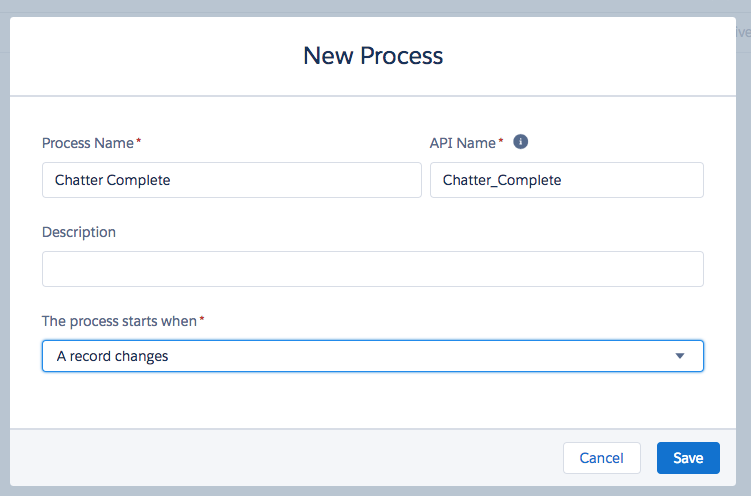Click the 'New Process' dialog heading
Image resolution: width=751 pixels, height=496 pixels.
pos(373,55)
